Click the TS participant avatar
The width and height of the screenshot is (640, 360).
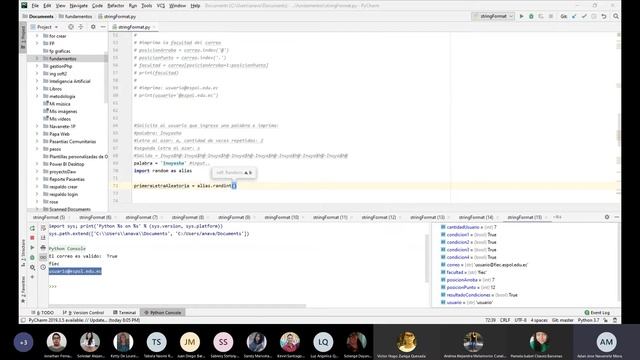[156, 342]
